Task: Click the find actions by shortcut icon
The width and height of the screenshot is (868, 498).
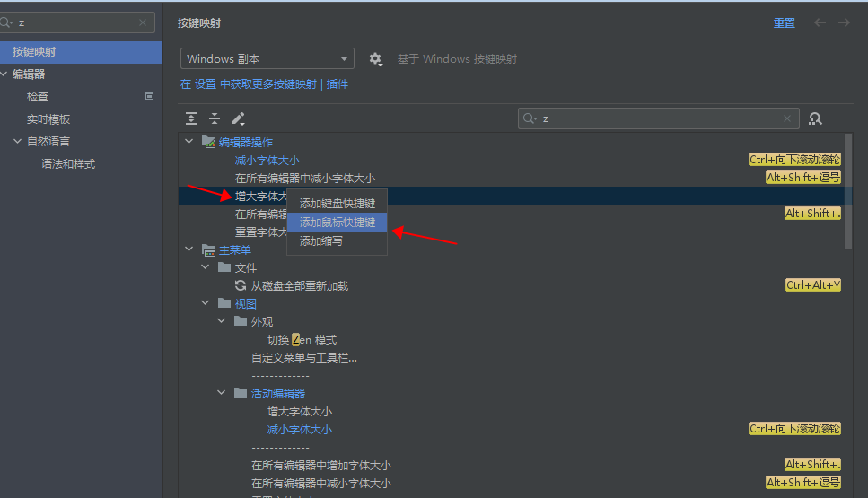Action: [815, 118]
